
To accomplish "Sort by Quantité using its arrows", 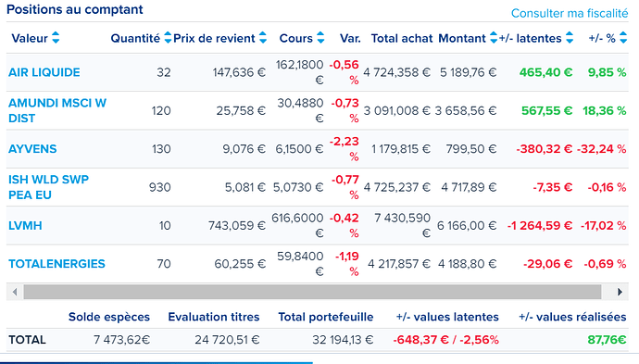I will pos(168,38).
